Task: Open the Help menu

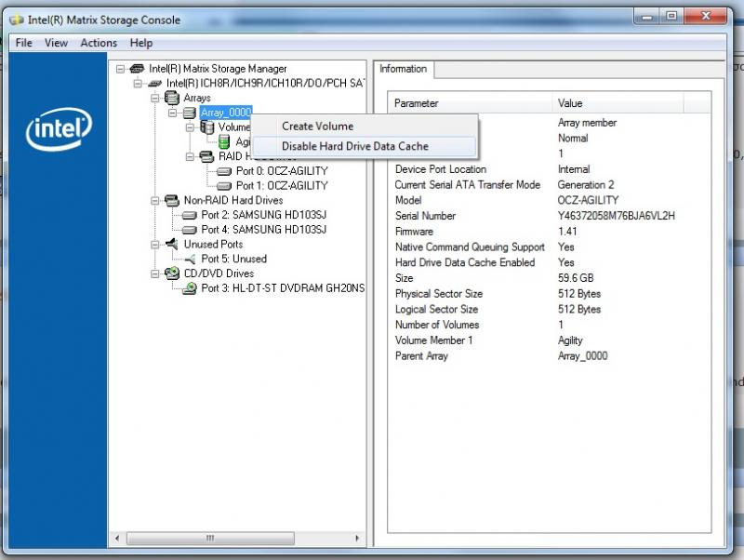Action: [141, 43]
